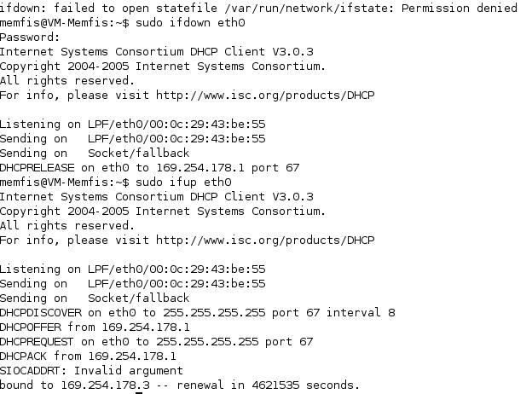The height and width of the screenshot is (394, 532).
Task: Click the Password: prompt line
Action: pyautogui.click(x=30, y=38)
